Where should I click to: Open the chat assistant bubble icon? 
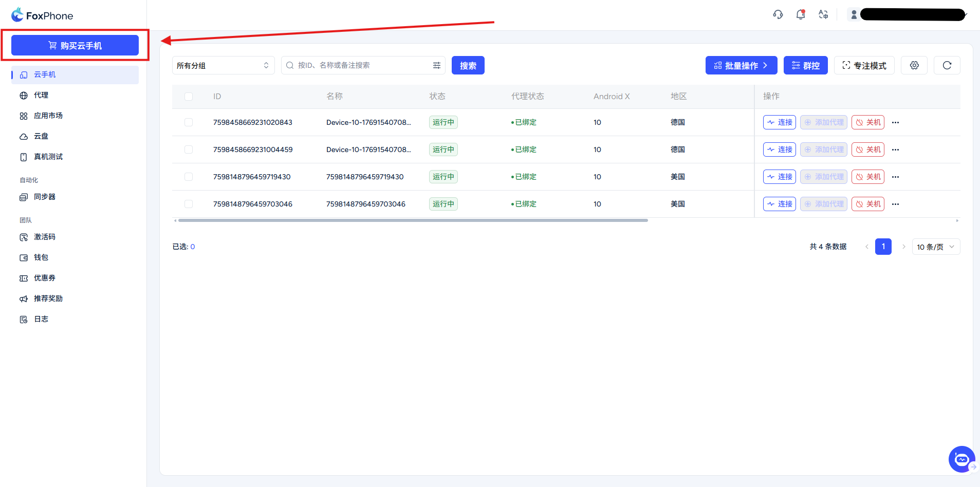[x=961, y=459]
